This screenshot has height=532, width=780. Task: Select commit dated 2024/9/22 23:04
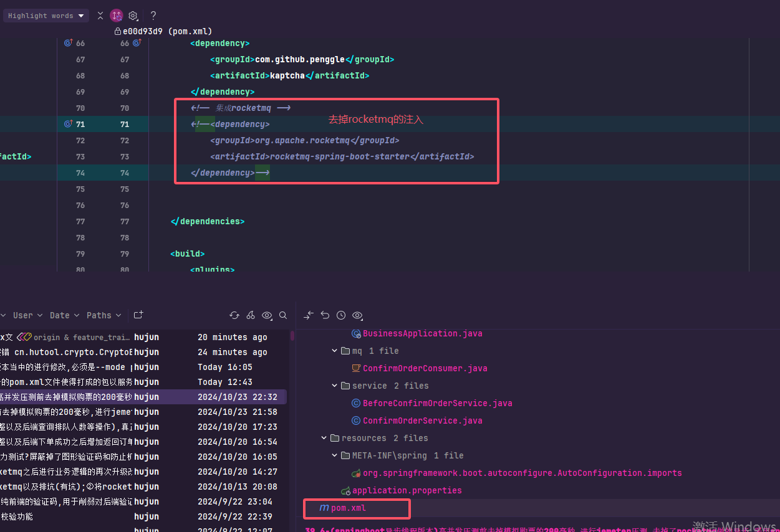(x=143, y=501)
